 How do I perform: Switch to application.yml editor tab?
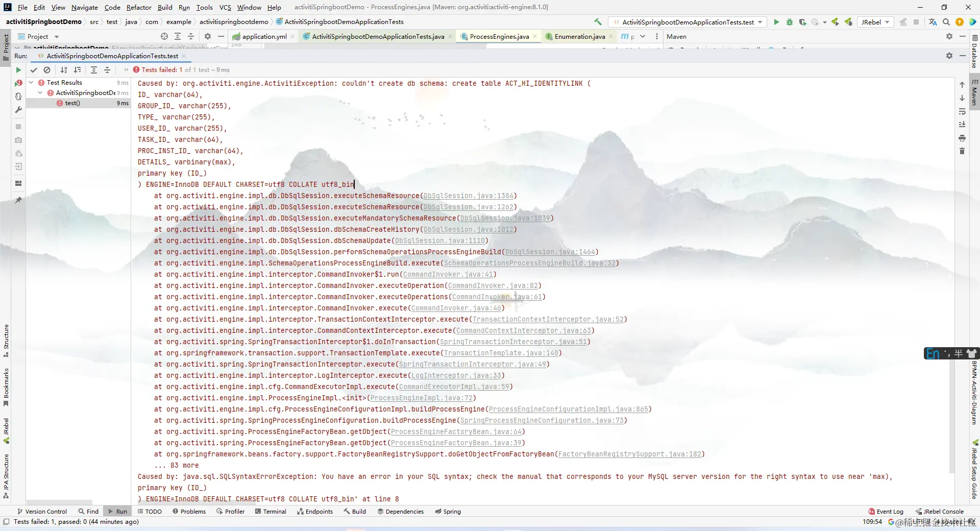[x=264, y=36]
